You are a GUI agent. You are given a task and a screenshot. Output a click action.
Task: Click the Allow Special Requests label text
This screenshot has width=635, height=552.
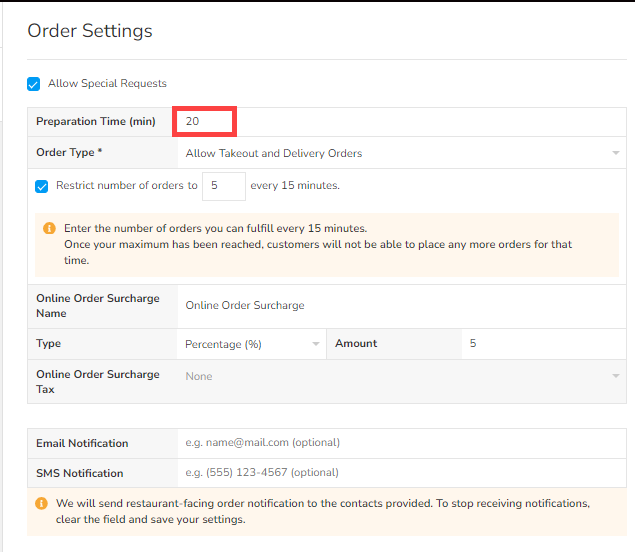coord(107,84)
